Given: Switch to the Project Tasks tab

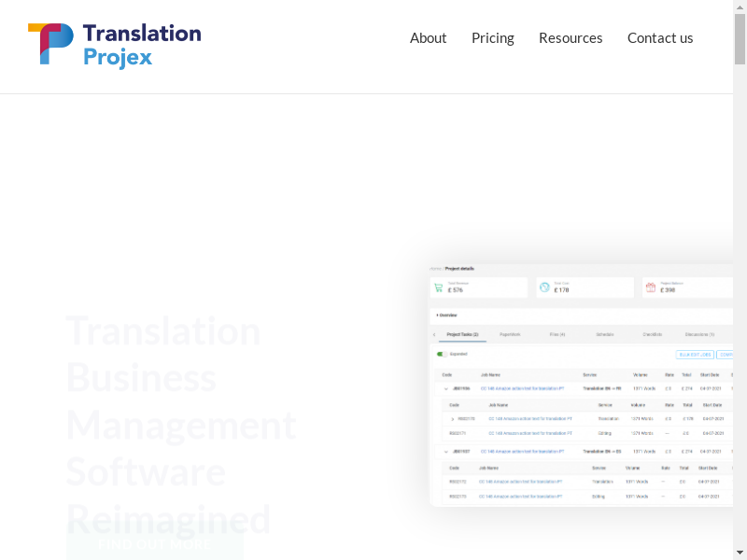Looking at the screenshot, I should (462, 334).
